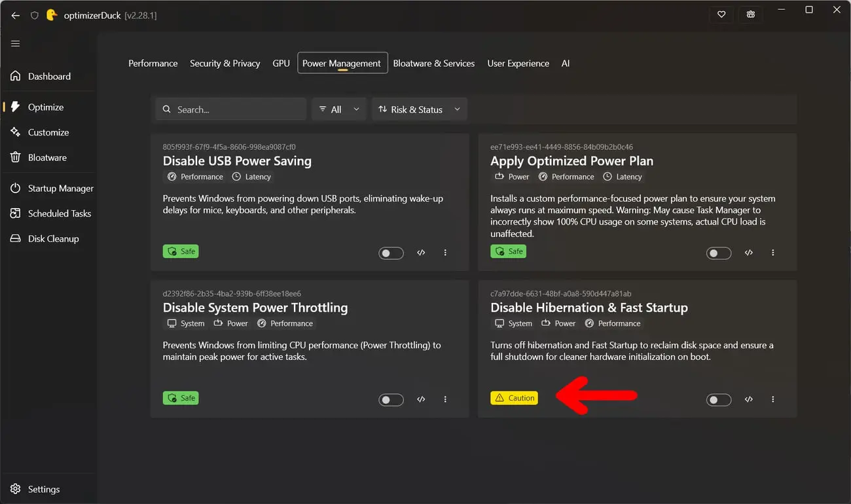Select Optimize in the sidebar

pos(48,107)
